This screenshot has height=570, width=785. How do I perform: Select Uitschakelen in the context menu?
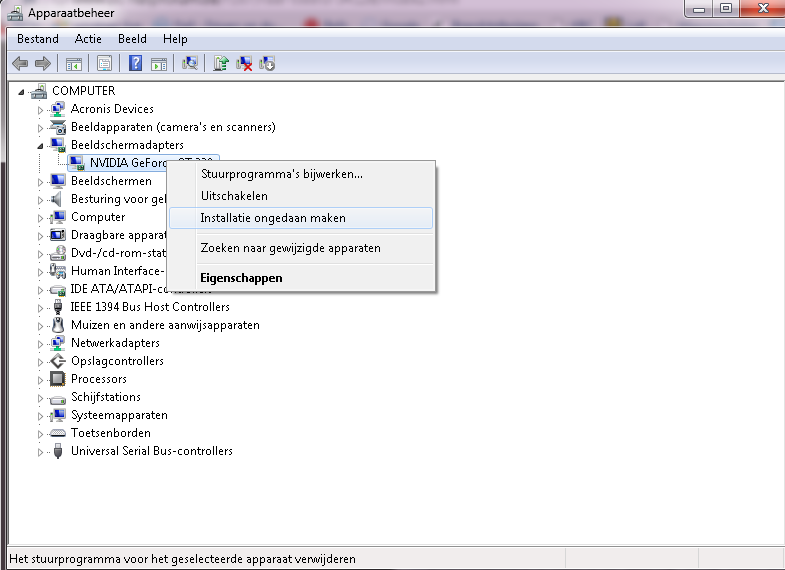pos(234,196)
